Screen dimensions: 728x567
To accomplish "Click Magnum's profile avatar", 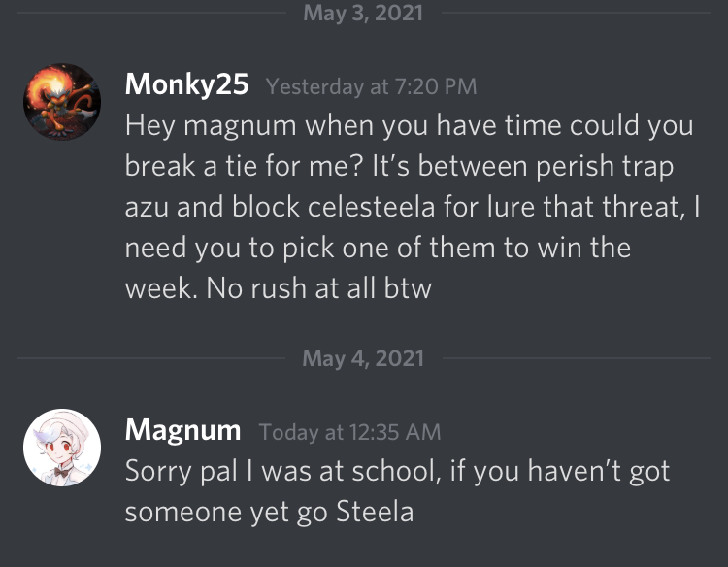I will coord(62,448).
